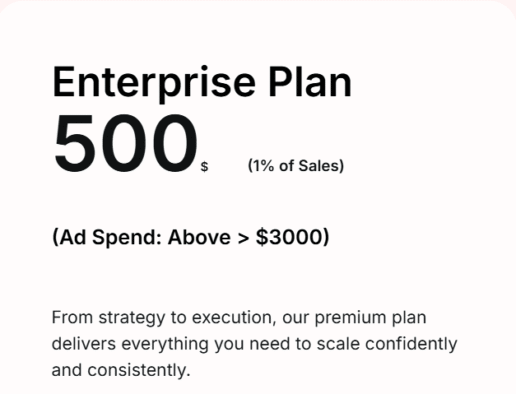Image resolution: width=516 pixels, height=394 pixels.
Task: Click the 1% figure in parentheses
Action: pos(262,166)
